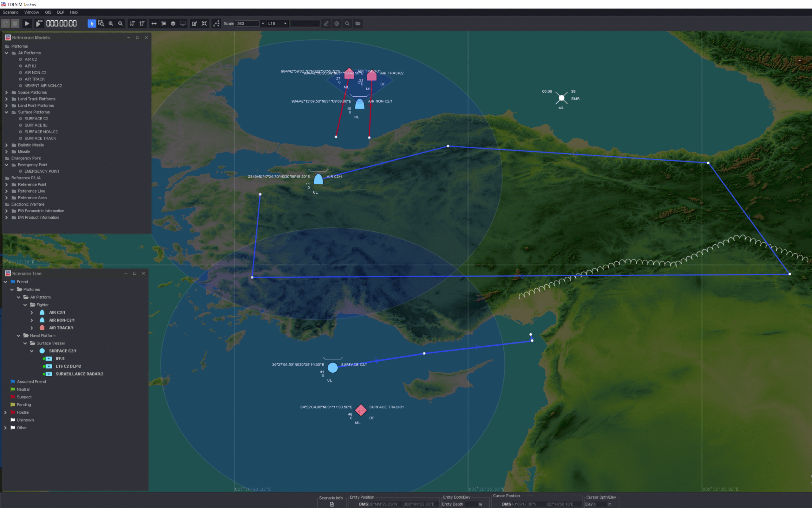Select the arrow pointer tool
The width and height of the screenshot is (812, 508).
[x=91, y=23]
